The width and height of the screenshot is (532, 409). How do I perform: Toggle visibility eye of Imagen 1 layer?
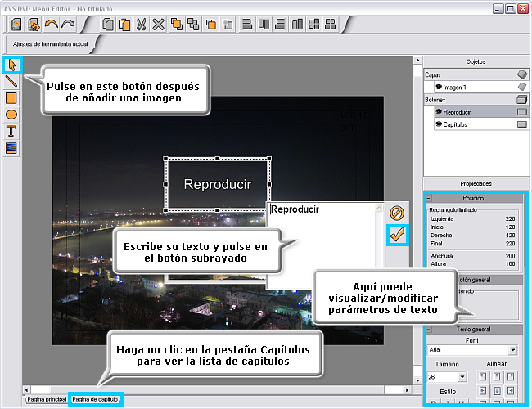click(x=439, y=88)
